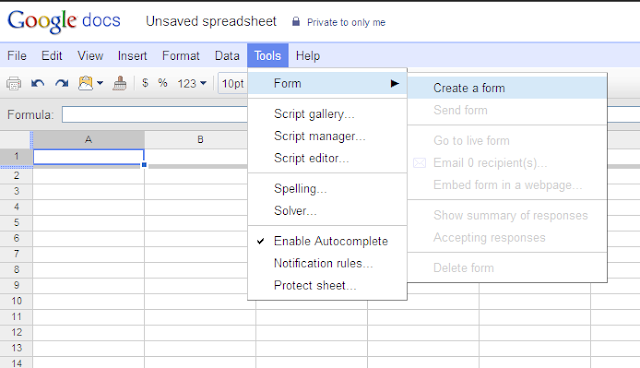Choose Protect sheet
Viewport: 640px width, 368px height.
[x=327, y=285]
